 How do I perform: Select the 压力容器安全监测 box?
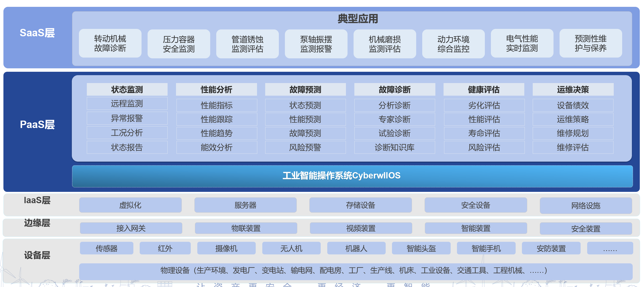pyautogui.click(x=179, y=44)
